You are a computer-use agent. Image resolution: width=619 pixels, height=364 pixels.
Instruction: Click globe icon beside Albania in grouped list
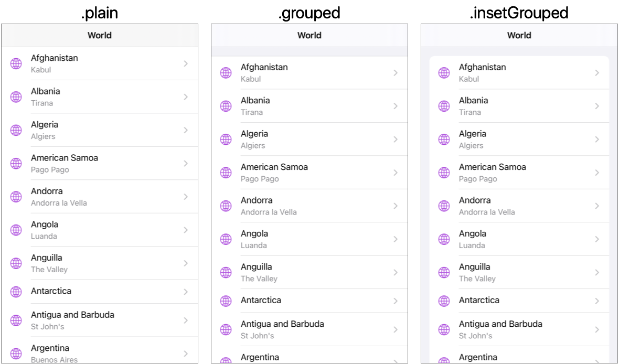(x=226, y=106)
